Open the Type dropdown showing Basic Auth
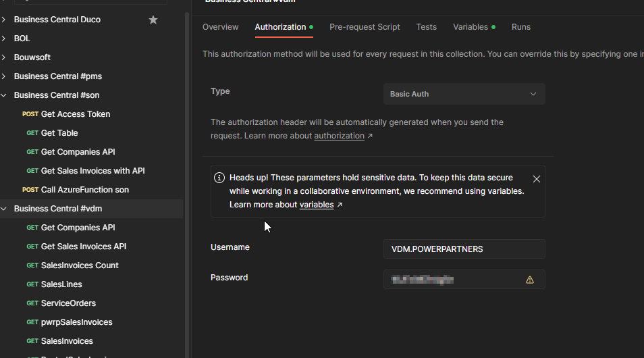Image resolution: width=644 pixels, height=358 pixels. coord(464,94)
